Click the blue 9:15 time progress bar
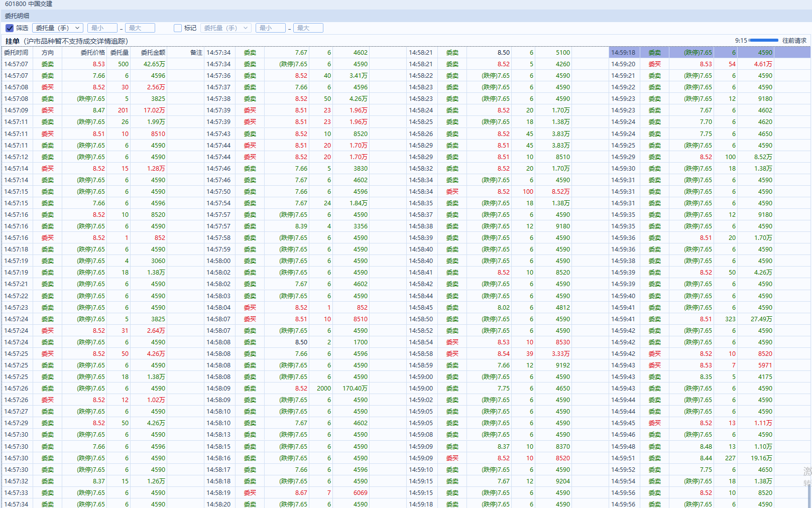This screenshot has width=812, height=508. 763,41
